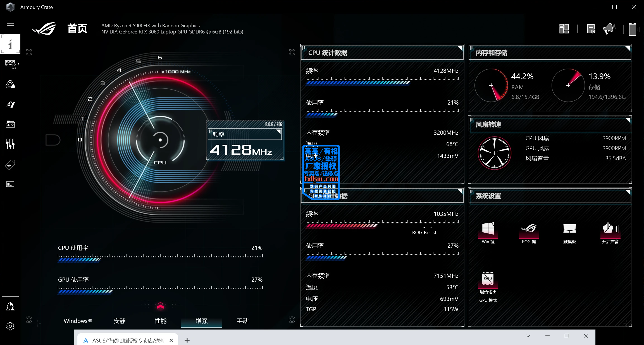The height and width of the screenshot is (345, 644).
Task: Open the GameVisual icon in sidebar
Action: pos(10,104)
